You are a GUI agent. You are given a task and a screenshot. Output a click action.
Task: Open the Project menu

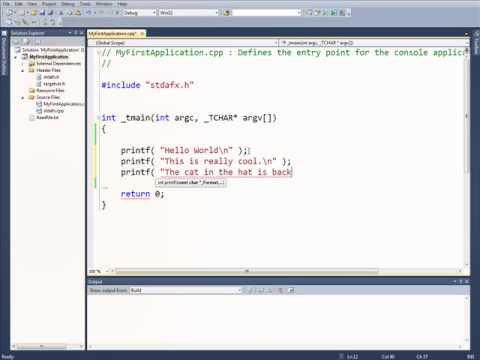[x=49, y=4]
